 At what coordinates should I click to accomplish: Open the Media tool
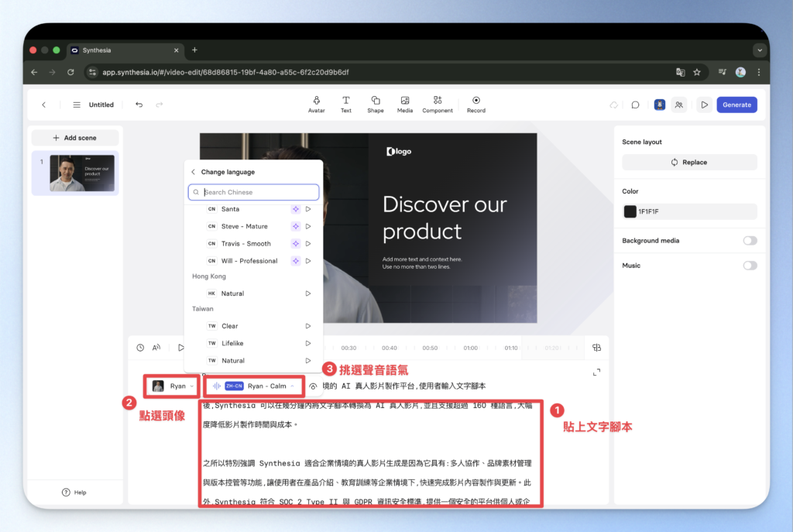point(405,104)
